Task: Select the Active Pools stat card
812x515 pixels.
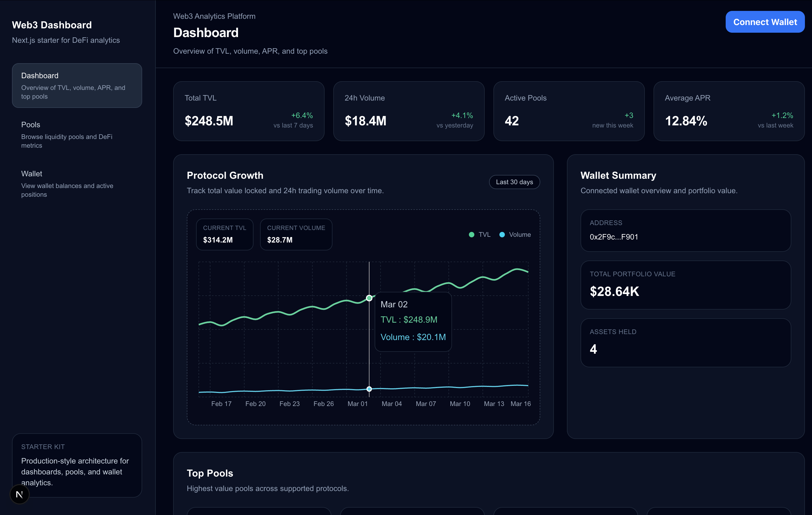Action: [569, 111]
